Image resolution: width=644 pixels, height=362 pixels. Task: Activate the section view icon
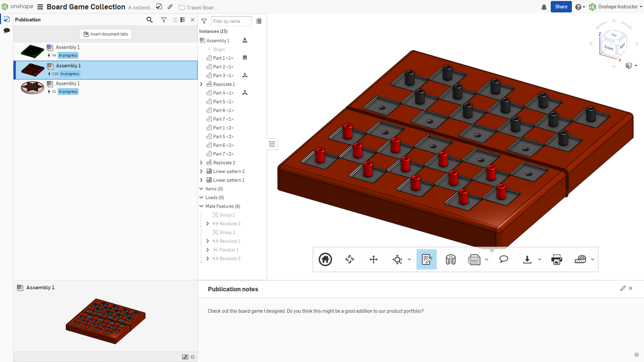click(x=450, y=259)
